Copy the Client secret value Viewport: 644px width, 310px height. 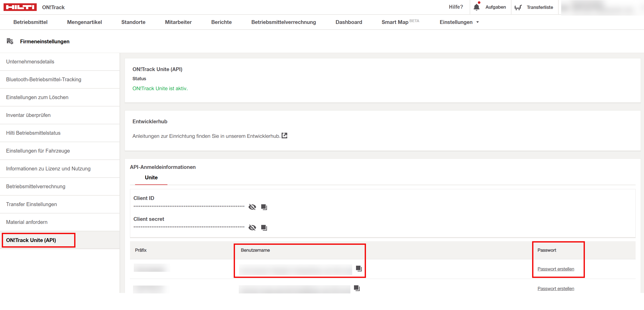264,228
